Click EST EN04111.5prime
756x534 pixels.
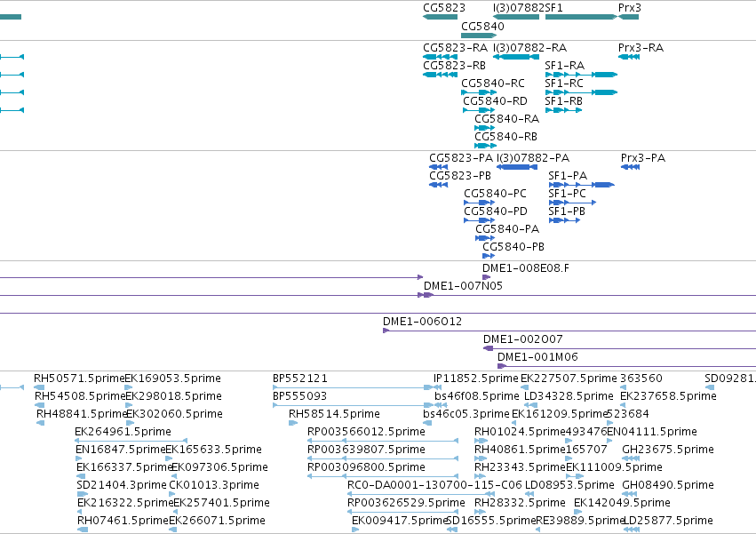pyautogui.click(x=610, y=441)
